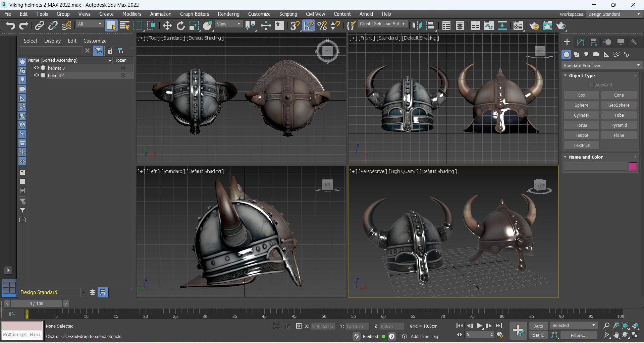The width and height of the screenshot is (644, 343).
Task: Activate the Select Object tool
Action: coord(111,25)
